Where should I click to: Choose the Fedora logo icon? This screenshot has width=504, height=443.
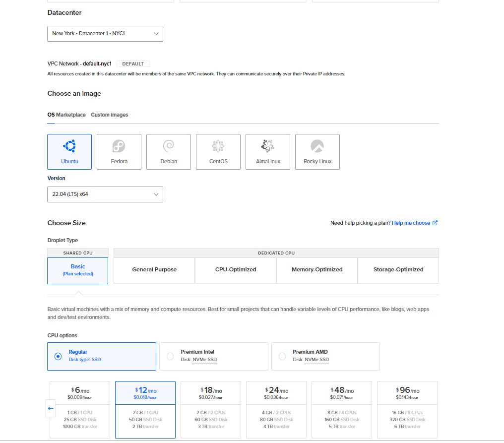(119, 146)
